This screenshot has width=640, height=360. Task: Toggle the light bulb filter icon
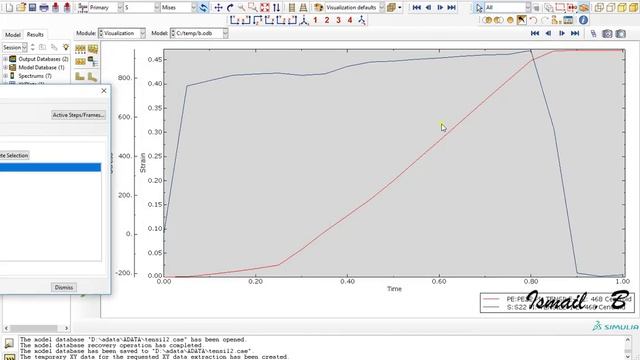click(x=66, y=47)
